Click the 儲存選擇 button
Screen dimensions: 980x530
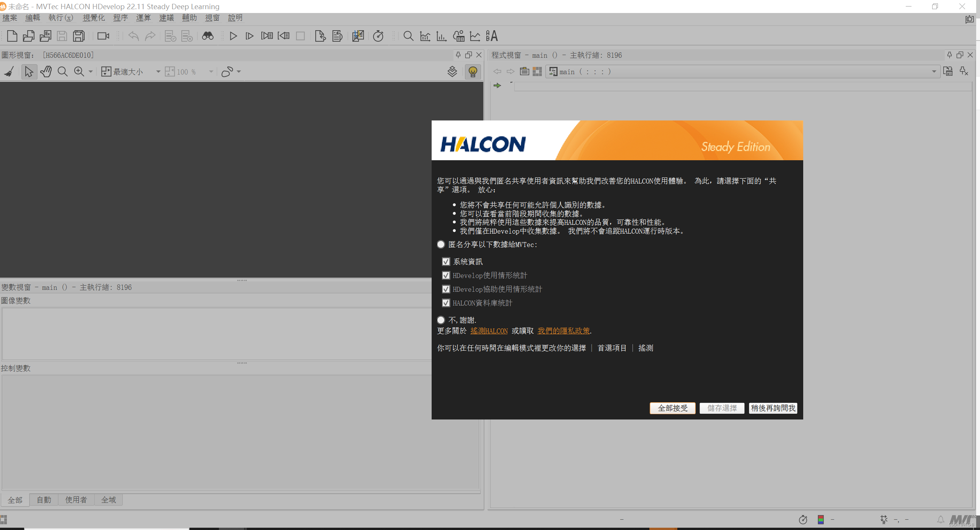coord(722,408)
